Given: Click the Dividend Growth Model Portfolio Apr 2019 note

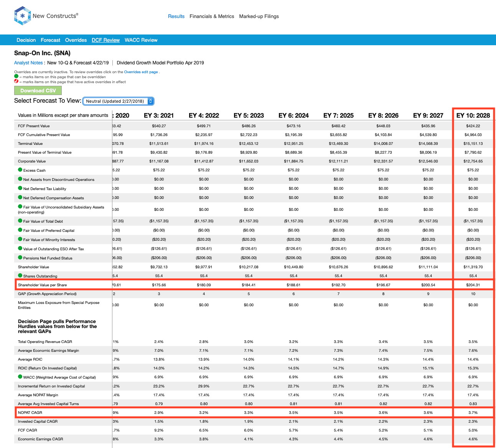Looking at the screenshot, I should pyautogui.click(x=160, y=63).
